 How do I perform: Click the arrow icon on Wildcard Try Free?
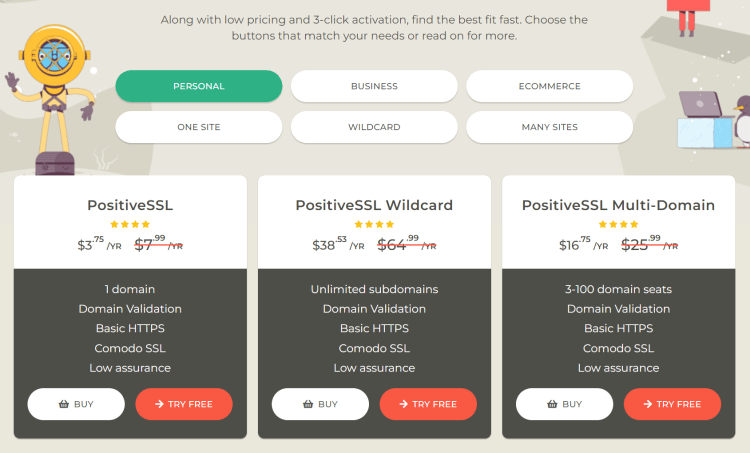[x=404, y=404]
